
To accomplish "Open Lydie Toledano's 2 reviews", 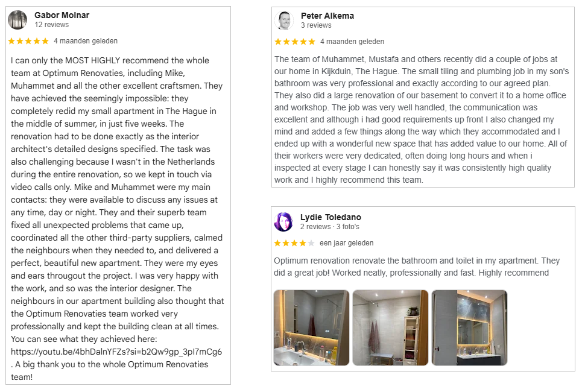I will coord(315,227).
